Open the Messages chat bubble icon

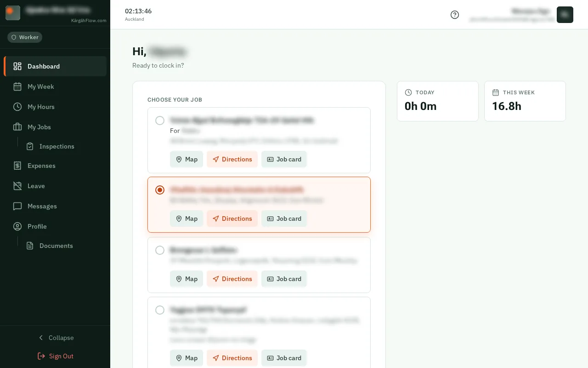[x=17, y=206]
